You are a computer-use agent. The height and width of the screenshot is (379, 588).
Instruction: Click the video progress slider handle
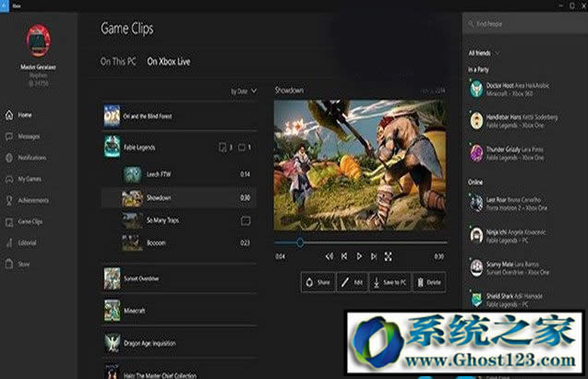[x=299, y=243]
